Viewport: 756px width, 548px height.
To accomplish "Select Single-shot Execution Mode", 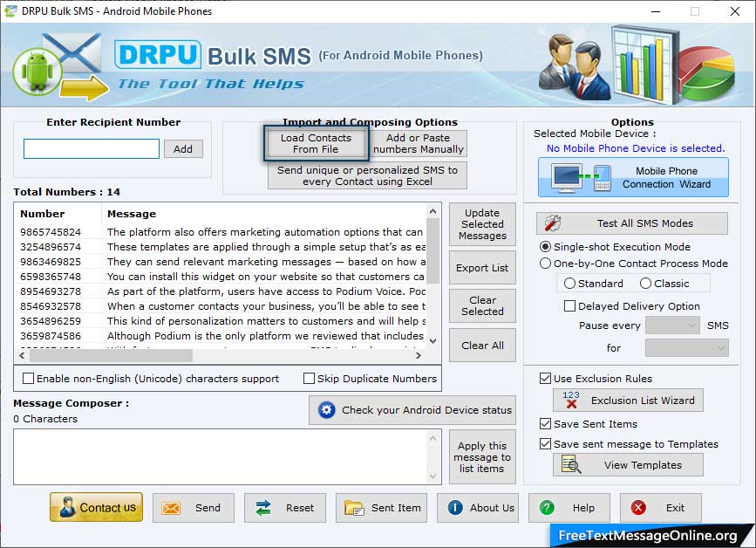I will tap(545, 247).
